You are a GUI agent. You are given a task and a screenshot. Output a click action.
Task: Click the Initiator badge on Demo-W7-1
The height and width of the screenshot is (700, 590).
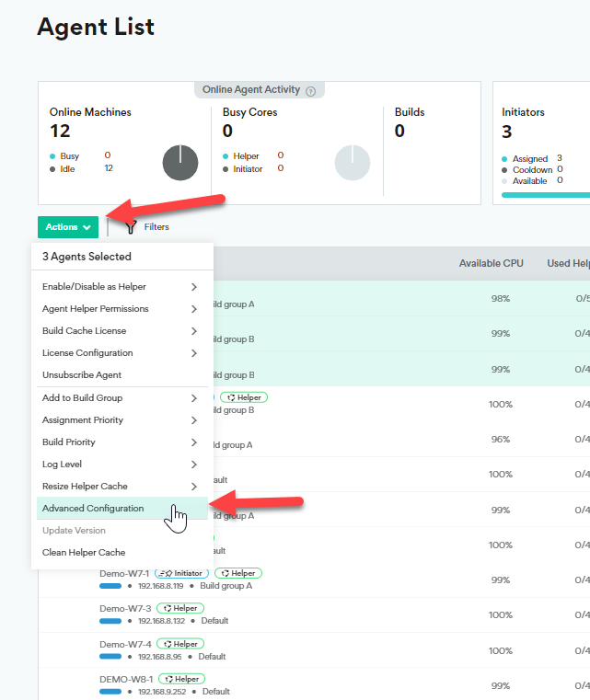181,573
